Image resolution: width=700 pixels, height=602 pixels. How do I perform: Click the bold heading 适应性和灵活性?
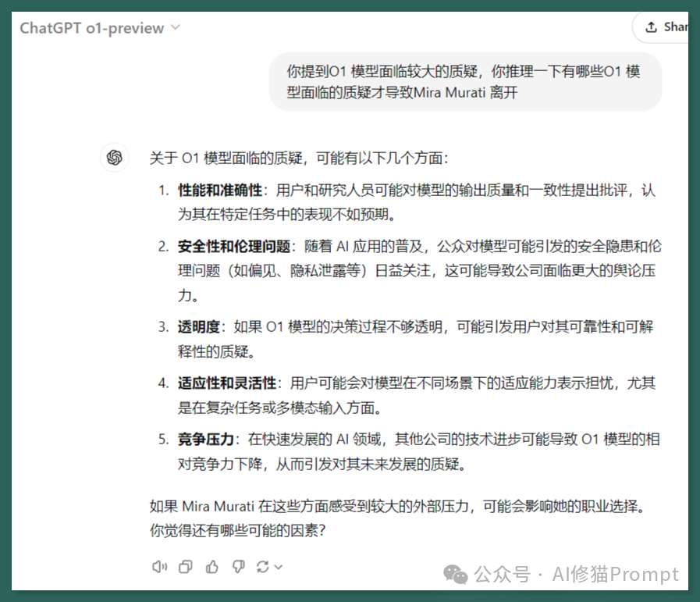point(227,383)
